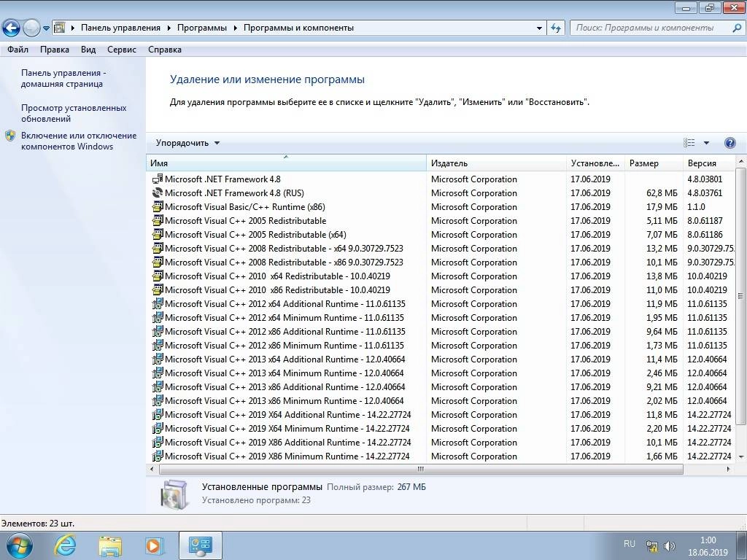
Task: Click the change view icon button
Action: coord(689,142)
